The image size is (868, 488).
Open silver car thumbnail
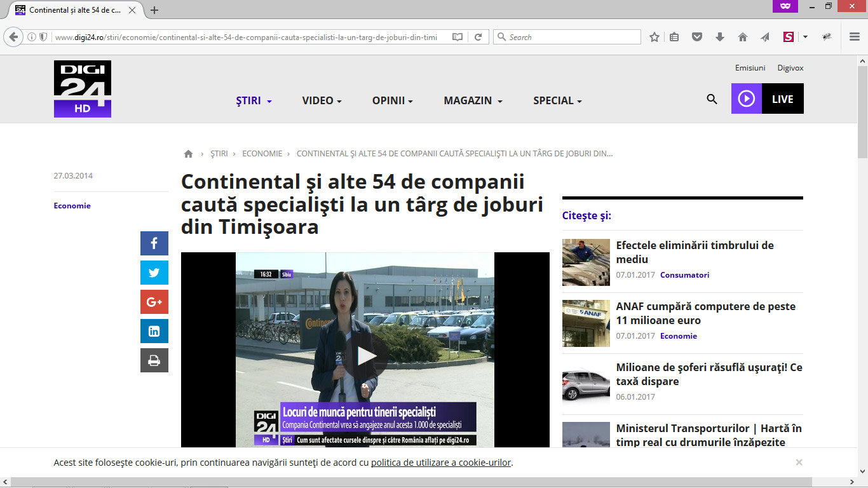coord(586,384)
